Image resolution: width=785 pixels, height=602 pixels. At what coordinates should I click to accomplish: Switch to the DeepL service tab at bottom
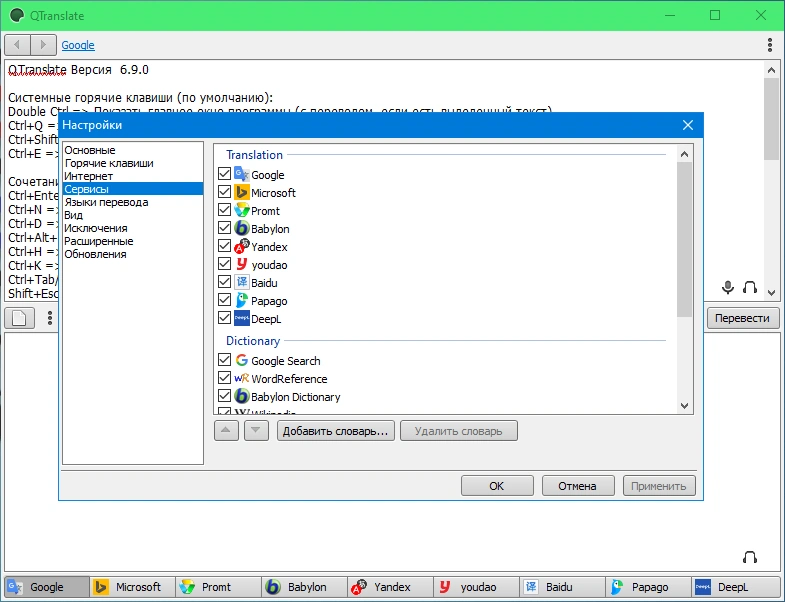click(734, 586)
